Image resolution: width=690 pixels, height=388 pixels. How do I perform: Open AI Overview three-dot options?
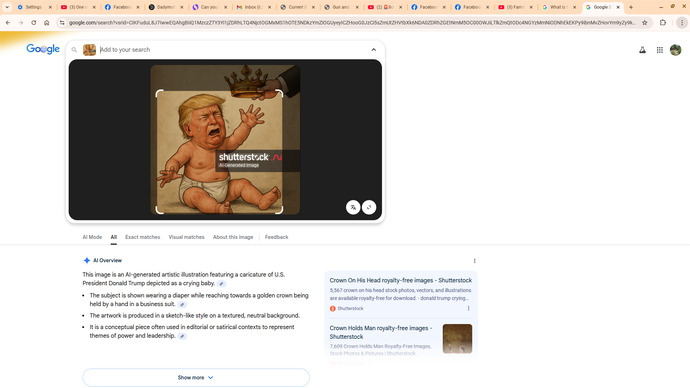click(x=474, y=261)
